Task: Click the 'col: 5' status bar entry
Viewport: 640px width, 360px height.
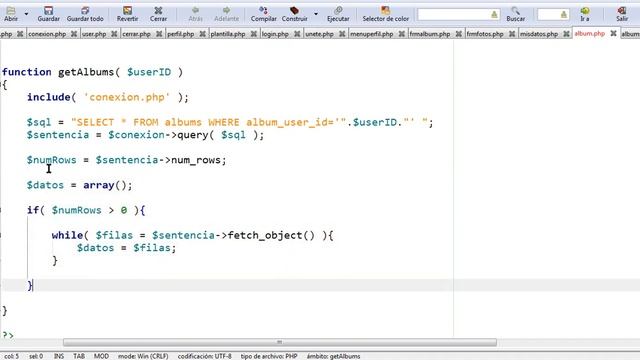Action: click(11, 356)
